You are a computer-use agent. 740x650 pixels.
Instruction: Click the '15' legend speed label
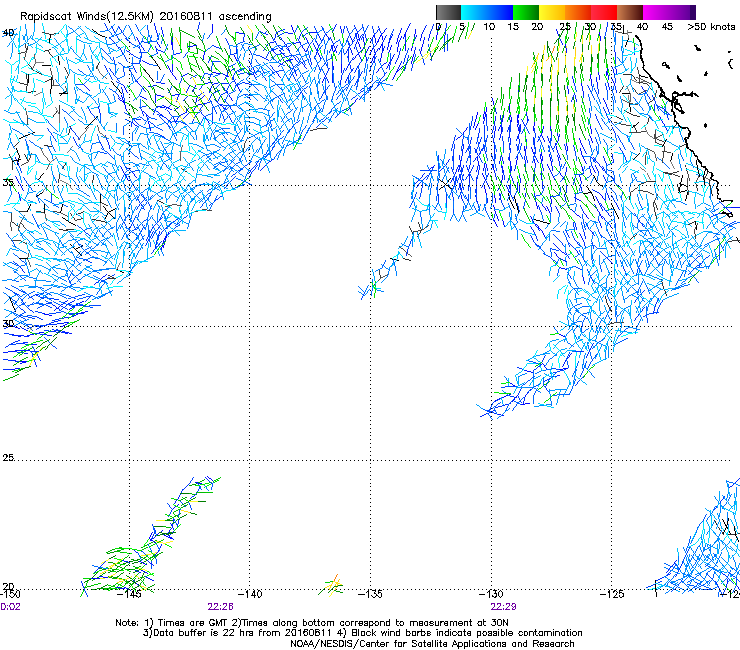(513, 27)
